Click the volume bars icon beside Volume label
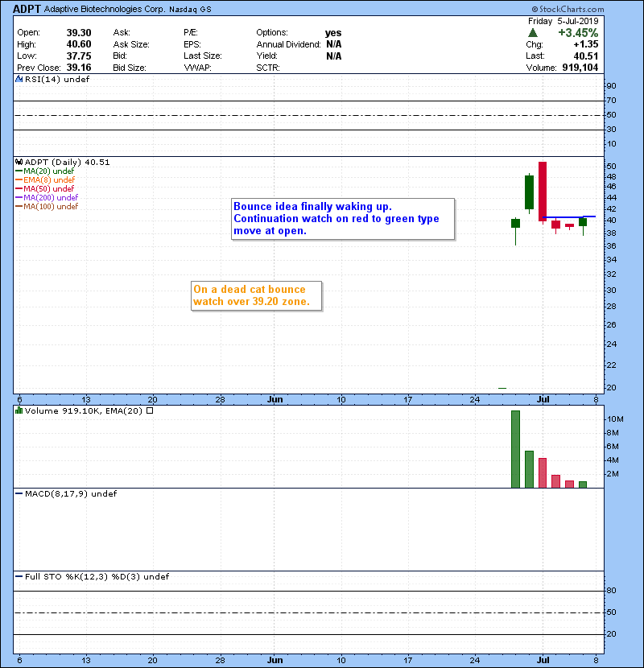The image size is (644, 668). tap(19, 411)
